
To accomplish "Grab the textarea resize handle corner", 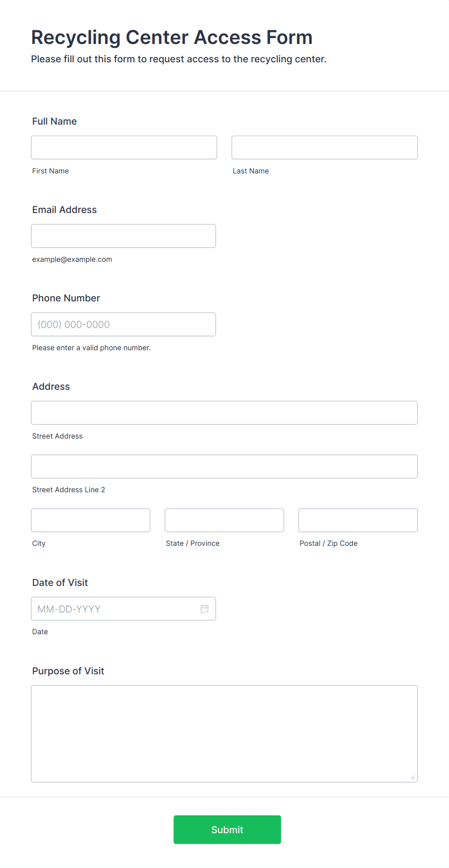I will 413,777.
